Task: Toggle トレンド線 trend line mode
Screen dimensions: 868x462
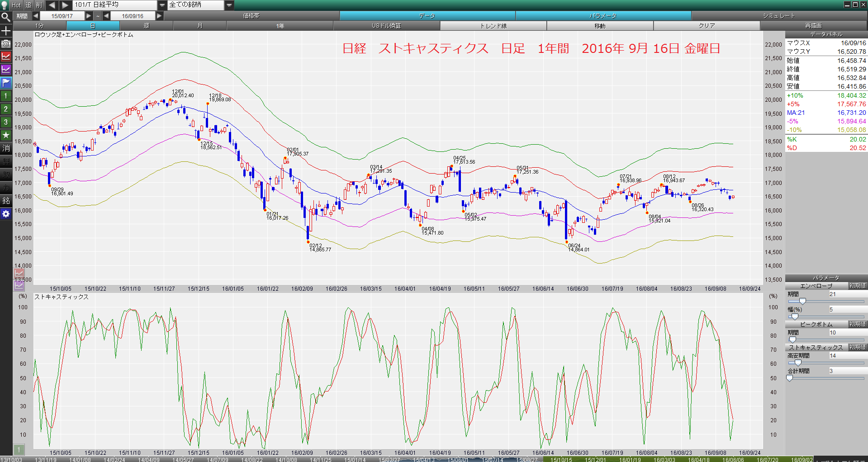Action: [493, 26]
